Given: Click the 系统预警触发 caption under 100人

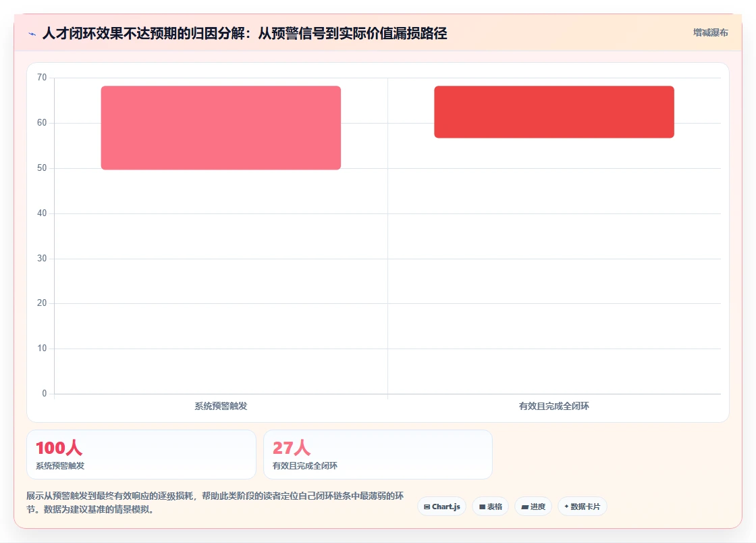Looking at the screenshot, I should [60, 466].
